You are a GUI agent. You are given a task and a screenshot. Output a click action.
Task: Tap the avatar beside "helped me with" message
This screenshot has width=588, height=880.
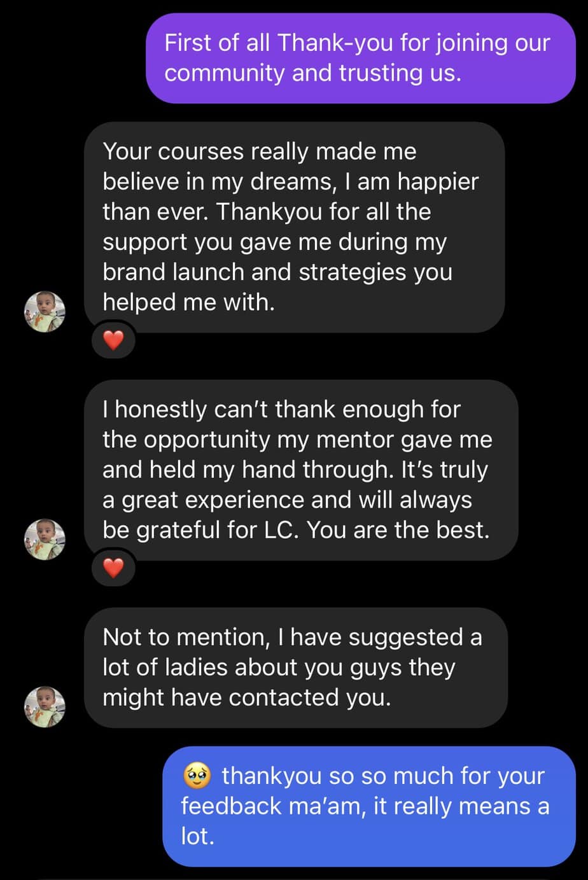(45, 312)
